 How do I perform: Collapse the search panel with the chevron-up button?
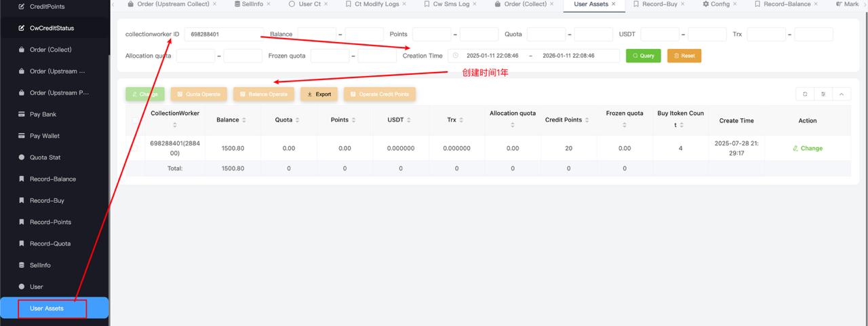click(x=842, y=94)
